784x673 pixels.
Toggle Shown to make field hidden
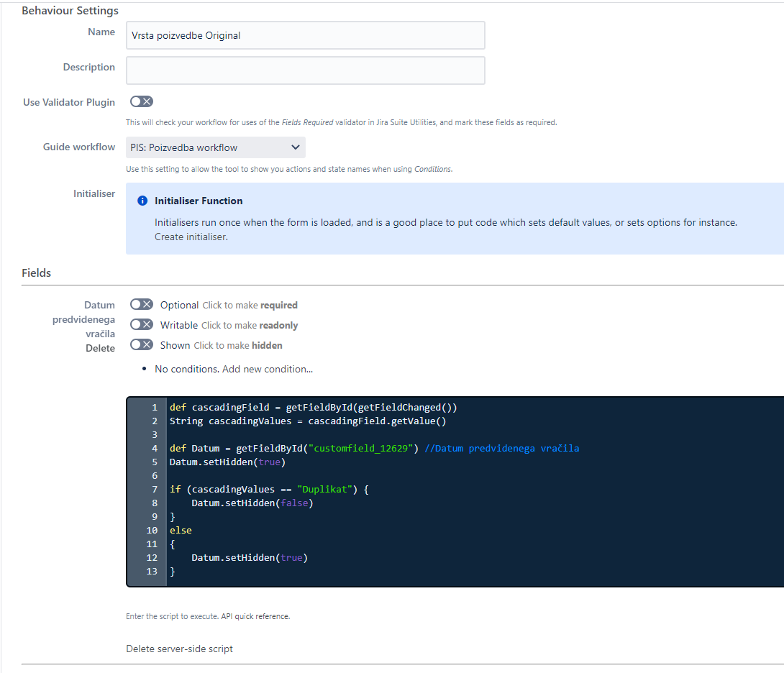142,344
